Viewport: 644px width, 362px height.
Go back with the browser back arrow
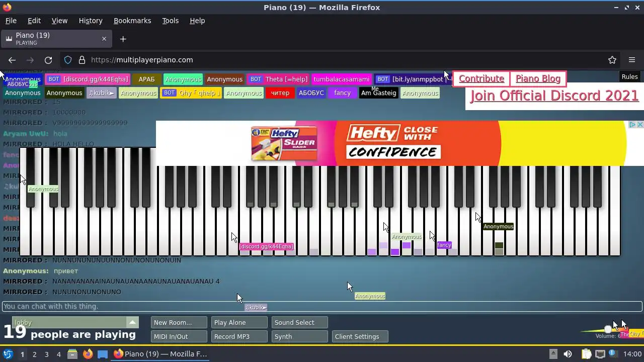[x=12, y=60]
